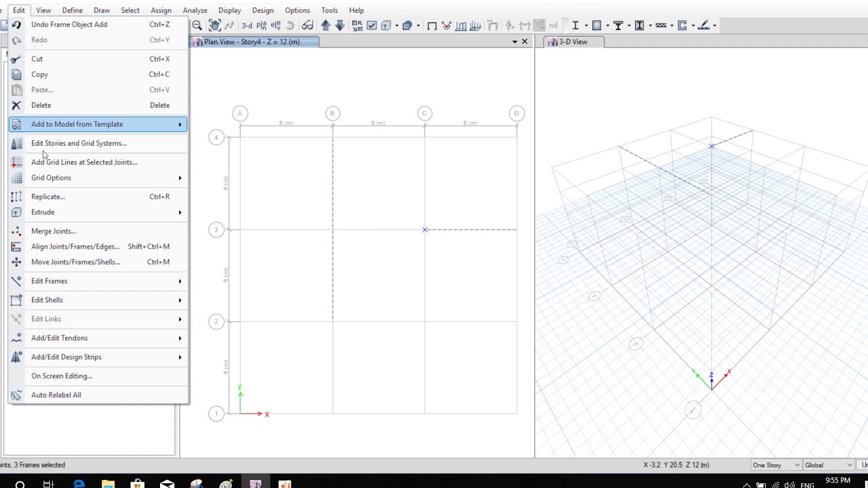The height and width of the screenshot is (488, 868).
Task: Click the T-shaped assign toolbar icon
Action: 618,25
